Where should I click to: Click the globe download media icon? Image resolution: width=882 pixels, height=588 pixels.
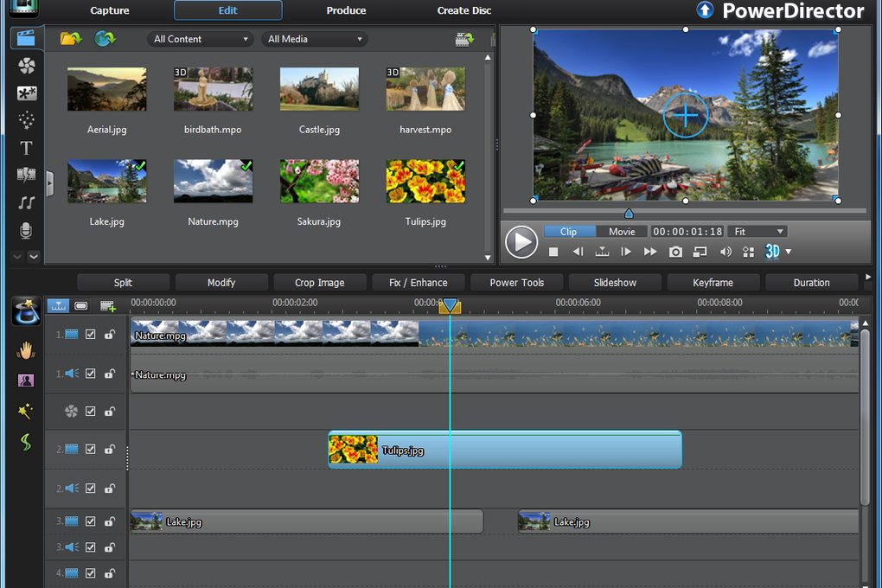coord(105,38)
